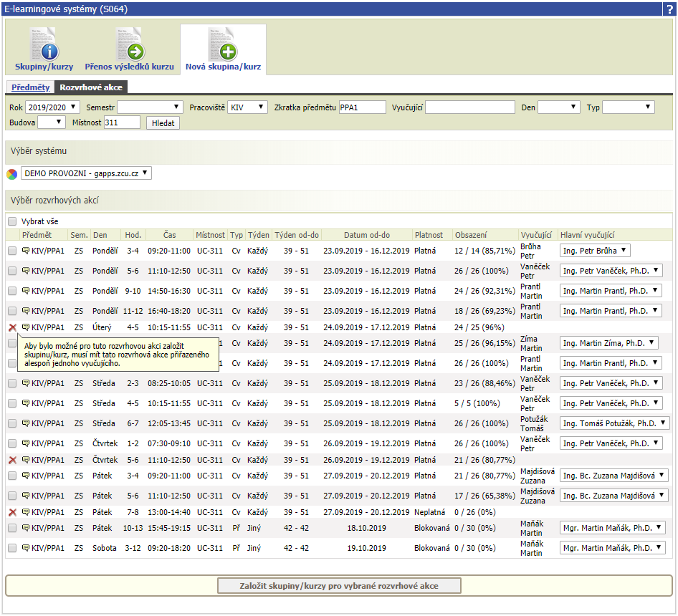Click the red X on Čtvrtek 5-6 row
The image size is (678, 616).
tap(12, 460)
